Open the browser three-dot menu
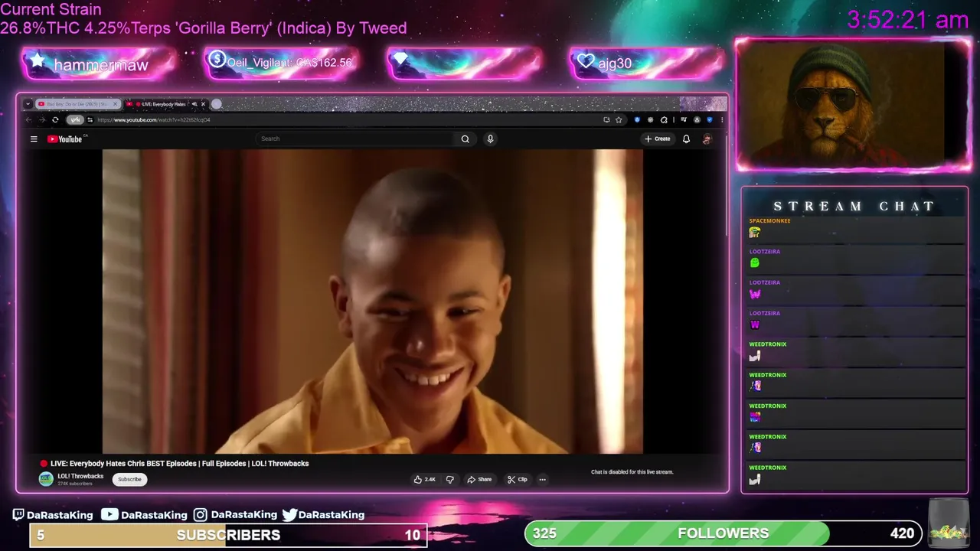The height and width of the screenshot is (551, 980). [721, 119]
